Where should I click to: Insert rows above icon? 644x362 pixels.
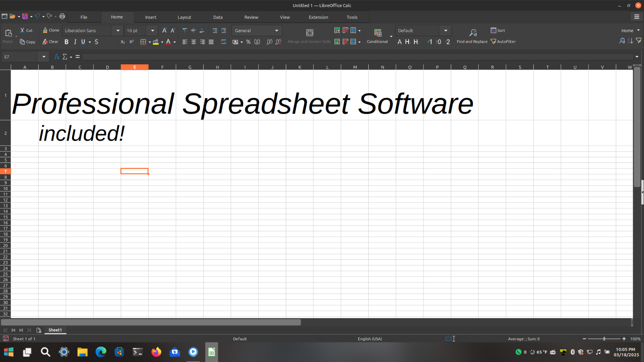tap(337, 31)
